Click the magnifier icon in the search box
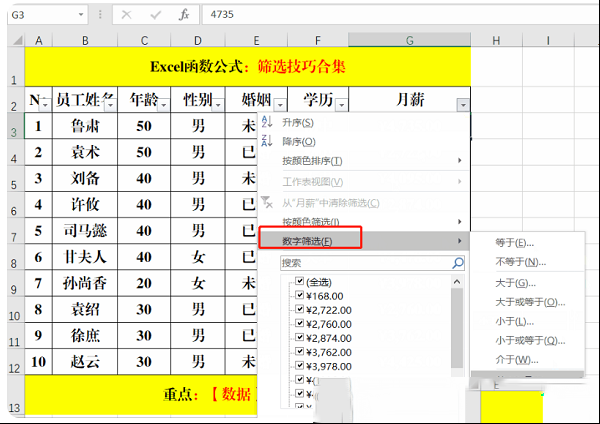 coord(458,263)
